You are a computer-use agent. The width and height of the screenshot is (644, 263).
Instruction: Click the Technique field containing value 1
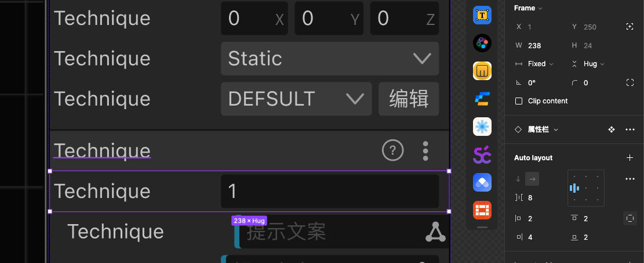(x=329, y=191)
